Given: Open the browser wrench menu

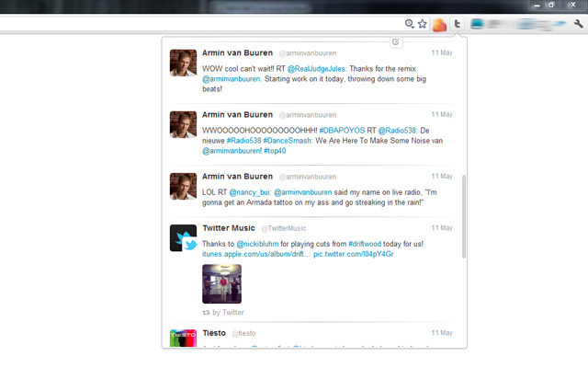Looking at the screenshot, I should pyautogui.click(x=578, y=24).
